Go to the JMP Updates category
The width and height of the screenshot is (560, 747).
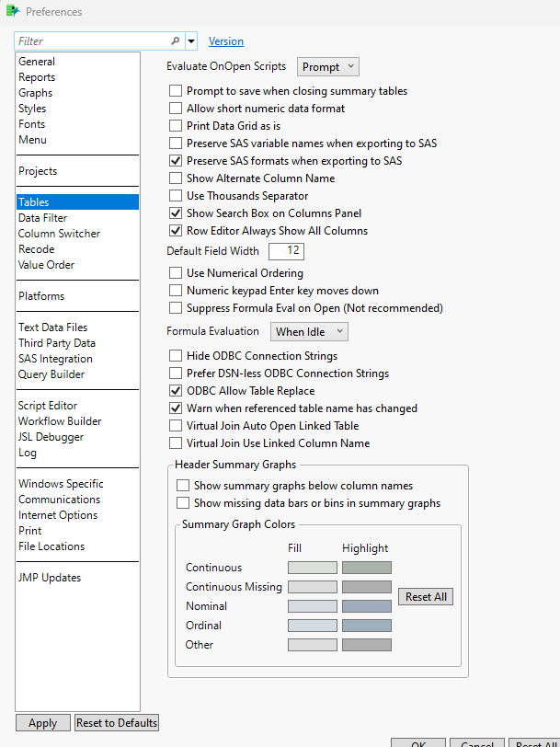coord(50,578)
